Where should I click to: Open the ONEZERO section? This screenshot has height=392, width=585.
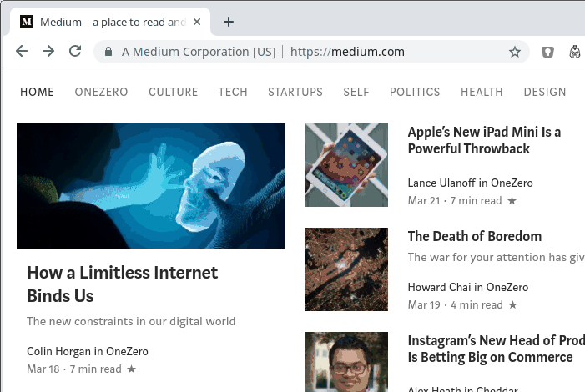pyautogui.click(x=101, y=92)
